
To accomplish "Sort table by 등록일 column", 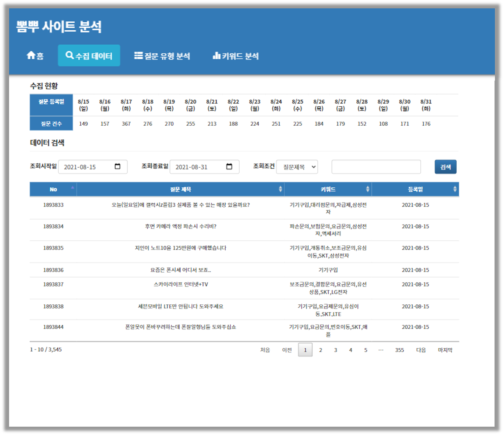I will coord(415,189).
